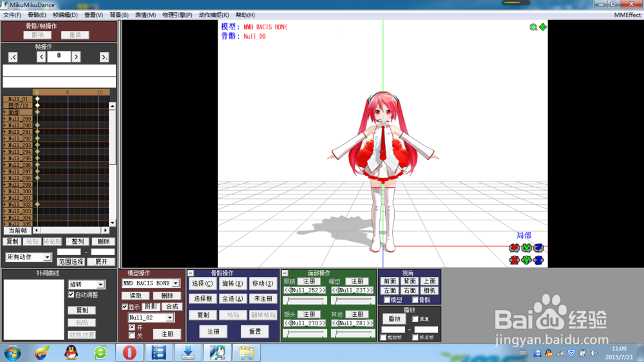Click previous mouth morph arrow beside Null_237
Viewport: 644px width, 362px height.
coord(335,290)
